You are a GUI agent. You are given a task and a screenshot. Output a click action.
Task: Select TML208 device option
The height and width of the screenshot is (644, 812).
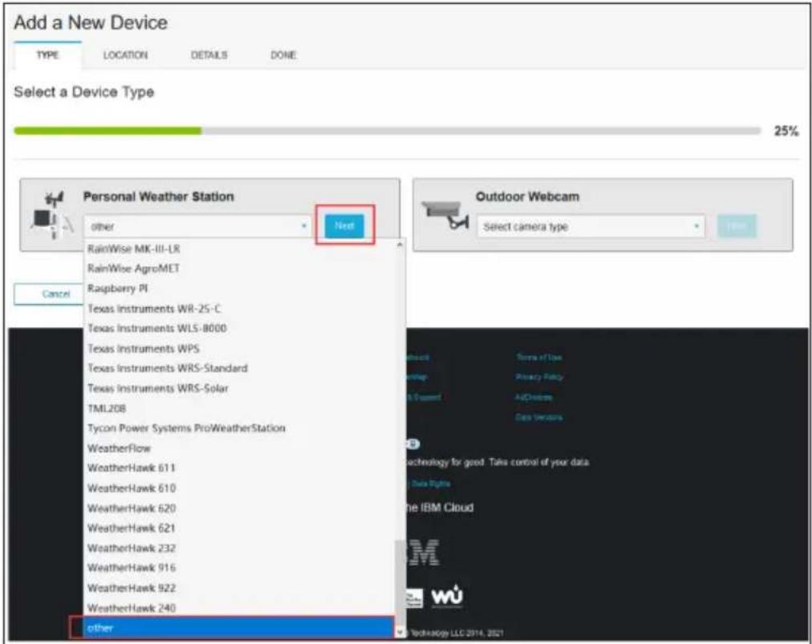coord(240,408)
